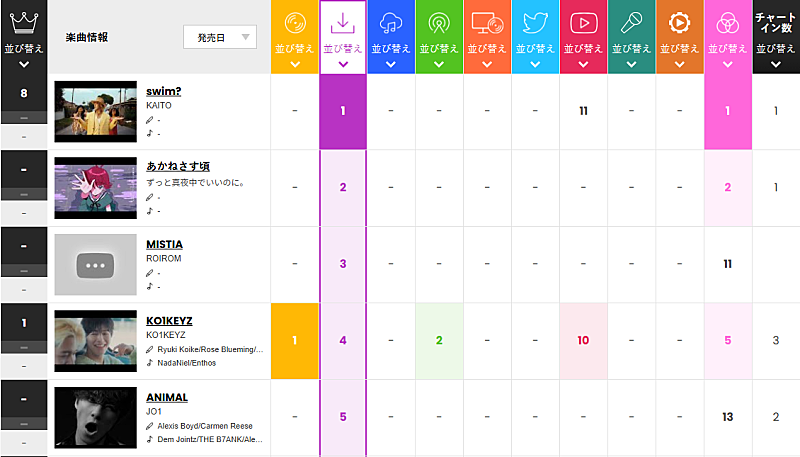Click the radio broadcast antenna icon
This screenshot has width=800, height=457.
point(439,23)
